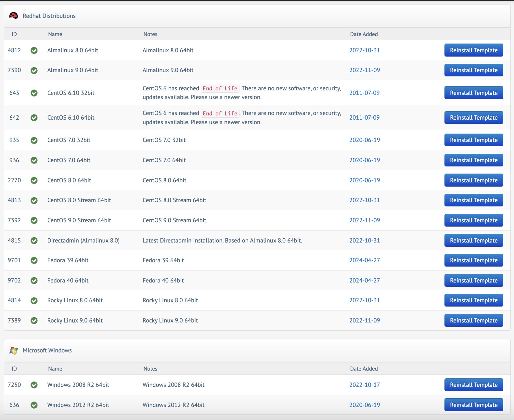The image size is (514, 420).
Task: Click green check icon for CentOS 6.10 32bit
Action: pyautogui.click(x=34, y=93)
